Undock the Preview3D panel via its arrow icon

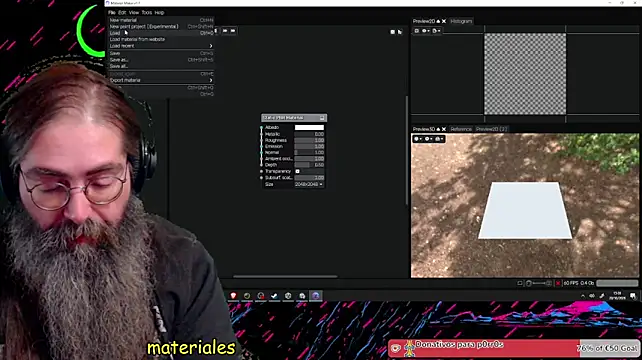pos(438,129)
